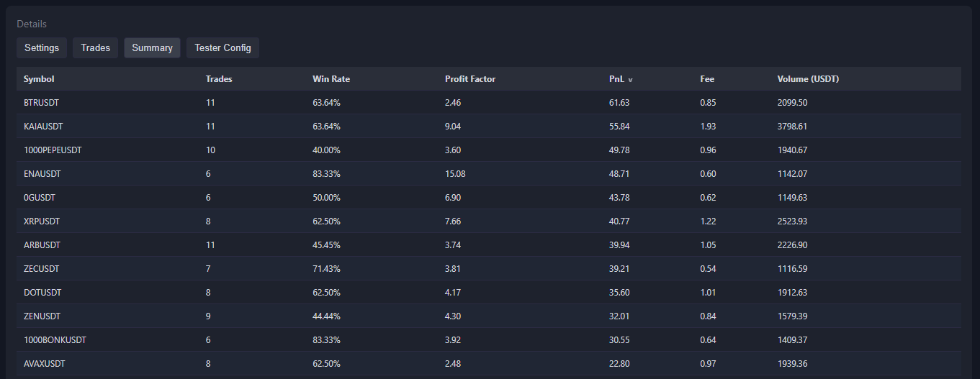
Task: Open the Settings tab
Action: (42, 48)
